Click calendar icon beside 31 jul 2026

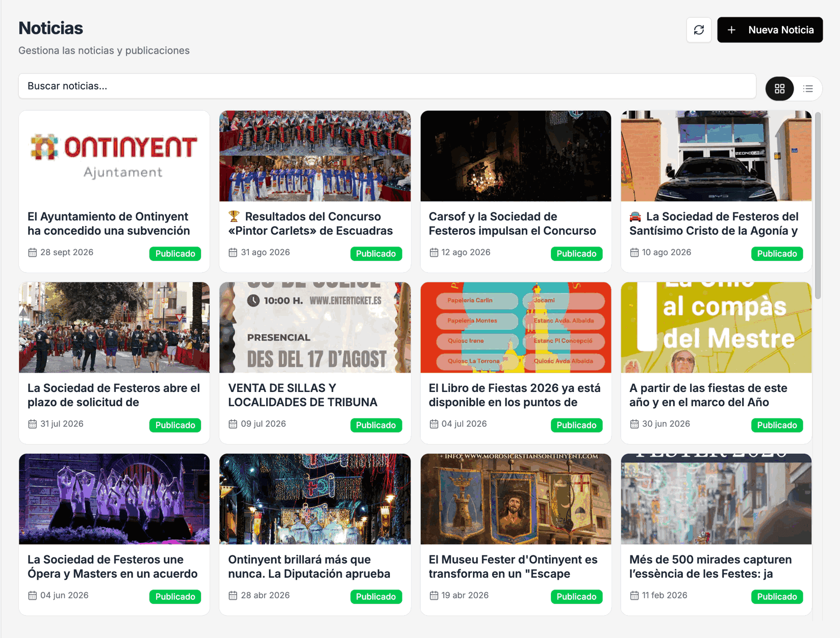pyautogui.click(x=32, y=424)
